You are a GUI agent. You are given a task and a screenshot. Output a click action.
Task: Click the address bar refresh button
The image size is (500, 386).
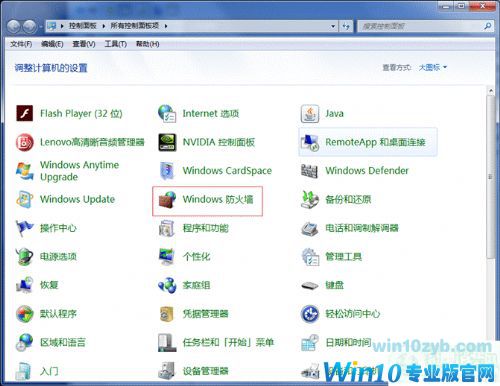(x=346, y=26)
